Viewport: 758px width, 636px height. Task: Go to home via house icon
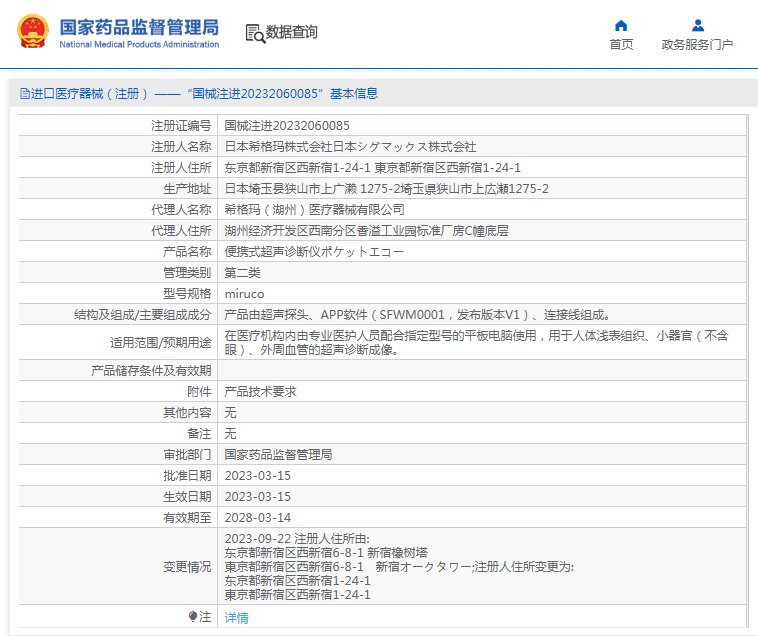[621, 26]
